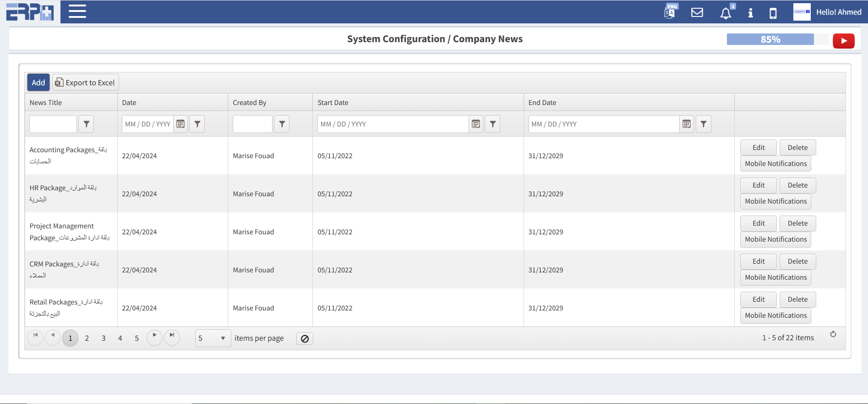This screenshot has height=404, width=868.
Task: Open the News Title filter options
Action: (x=86, y=124)
